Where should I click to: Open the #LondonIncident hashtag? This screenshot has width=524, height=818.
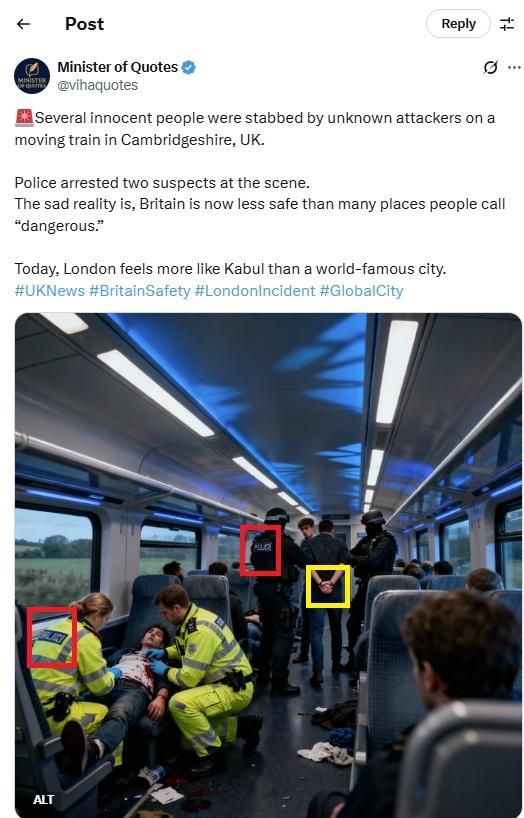[x=255, y=291]
